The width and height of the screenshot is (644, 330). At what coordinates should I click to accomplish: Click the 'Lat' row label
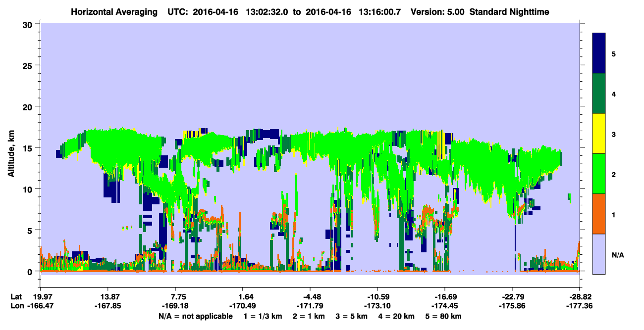tap(16, 297)
